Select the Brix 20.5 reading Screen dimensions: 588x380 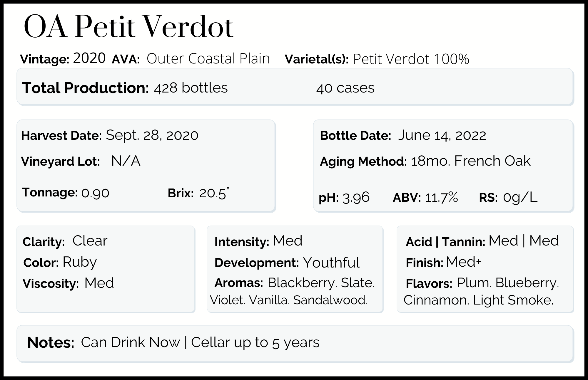(x=214, y=193)
